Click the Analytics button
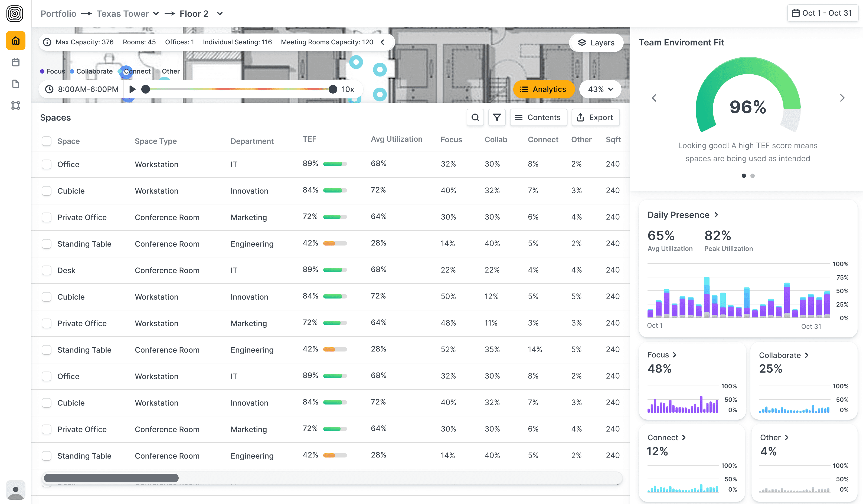 click(543, 89)
